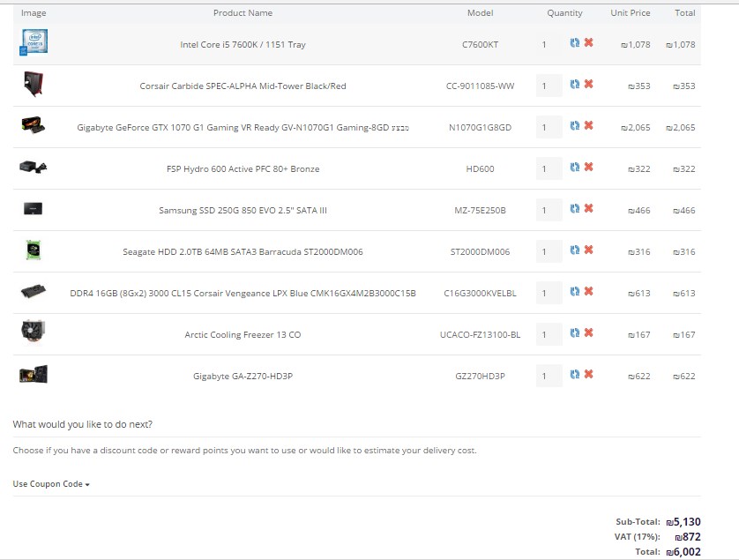Open DDR4 16GB Corsair Vengeance link
The height and width of the screenshot is (560, 739).
pyautogui.click(x=243, y=294)
